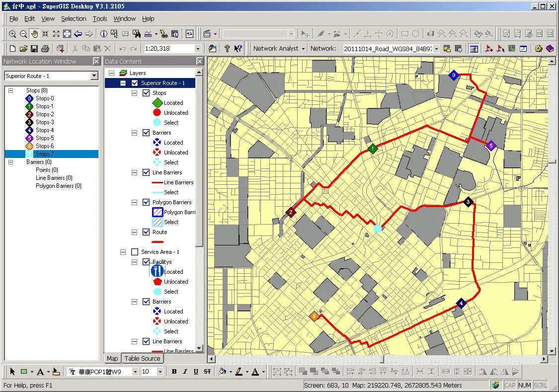559x392 pixels.
Task: Check the Service Area - 1 layer
Action: (x=135, y=252)
